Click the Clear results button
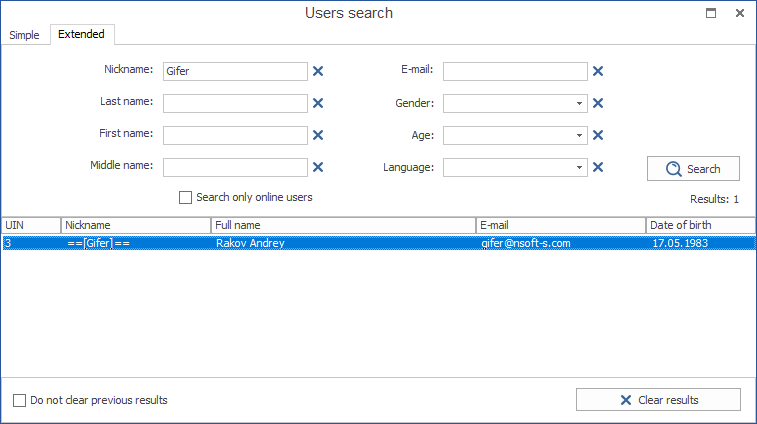 (658, 400)
